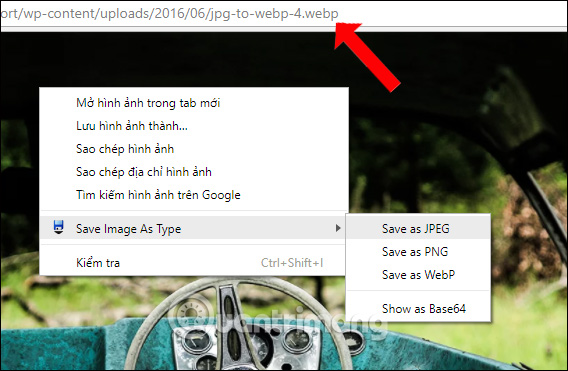Select 'Kiểm tra' inspect option
Viewport: 568px width, 371px height.
194,262
